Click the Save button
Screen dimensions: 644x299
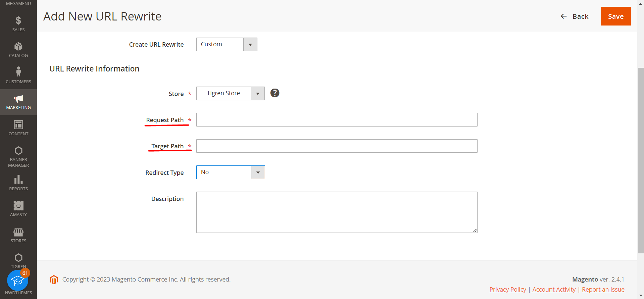coord(615,16)
